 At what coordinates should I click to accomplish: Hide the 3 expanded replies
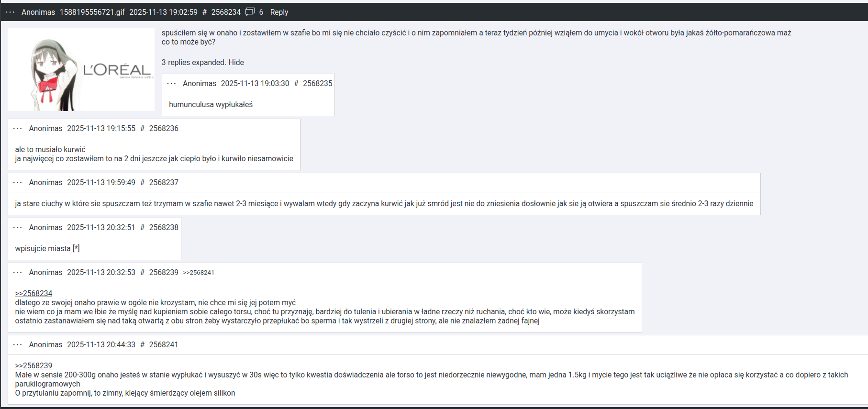point(236,63)
